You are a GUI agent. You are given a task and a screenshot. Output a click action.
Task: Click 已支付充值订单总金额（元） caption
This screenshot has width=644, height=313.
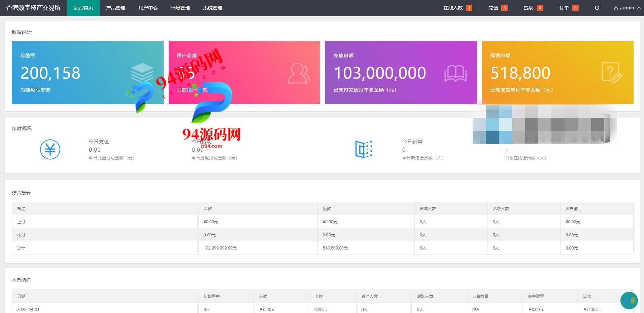[365, 90]
